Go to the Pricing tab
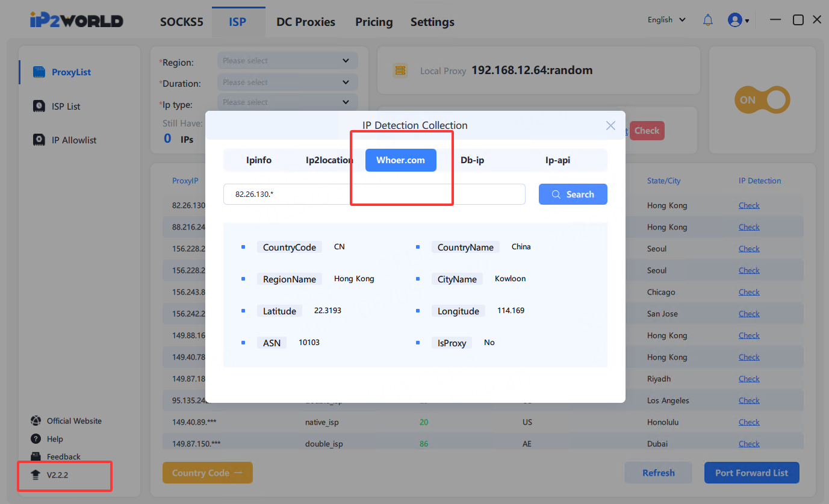This screenshot has width=829, height=504. coord(374,22)
